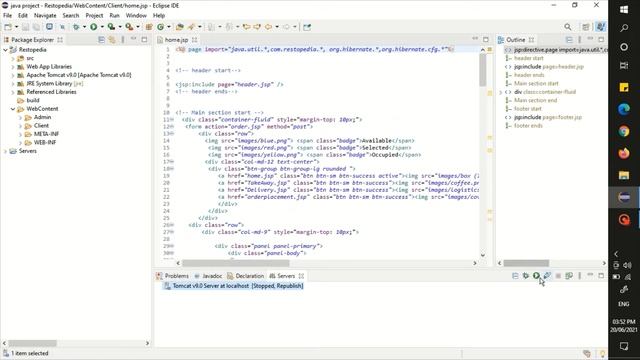The width and height of the screenshot is (640, 360).
Task: Expand div class container-fluid in Outline
Action: tap(501, 92)
